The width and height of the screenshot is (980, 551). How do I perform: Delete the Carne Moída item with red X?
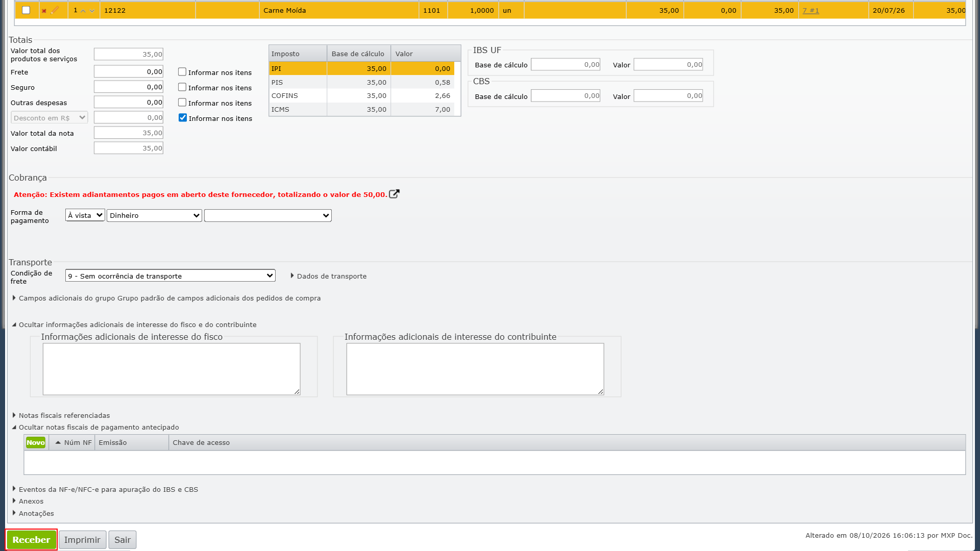[44, 11]
